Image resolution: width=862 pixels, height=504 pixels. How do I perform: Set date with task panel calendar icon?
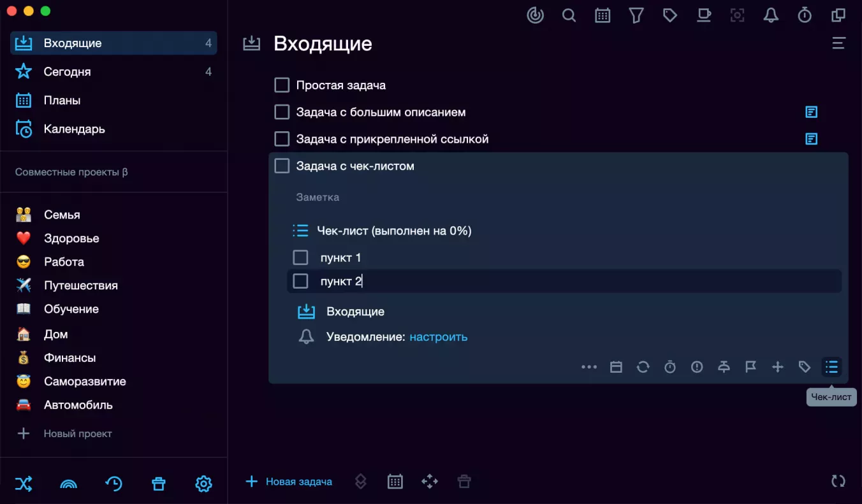click(x=616, y=367)
